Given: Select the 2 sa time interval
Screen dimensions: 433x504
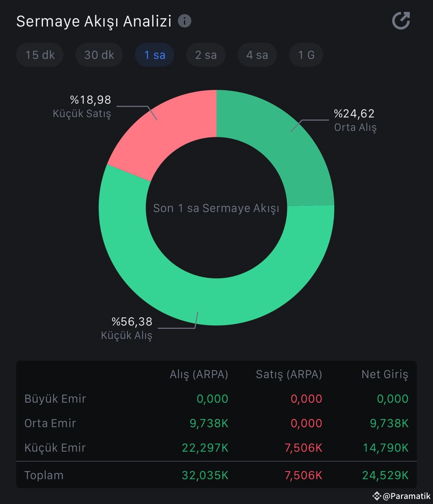Looking at the screenshot, I should click(x=206, y=55).
